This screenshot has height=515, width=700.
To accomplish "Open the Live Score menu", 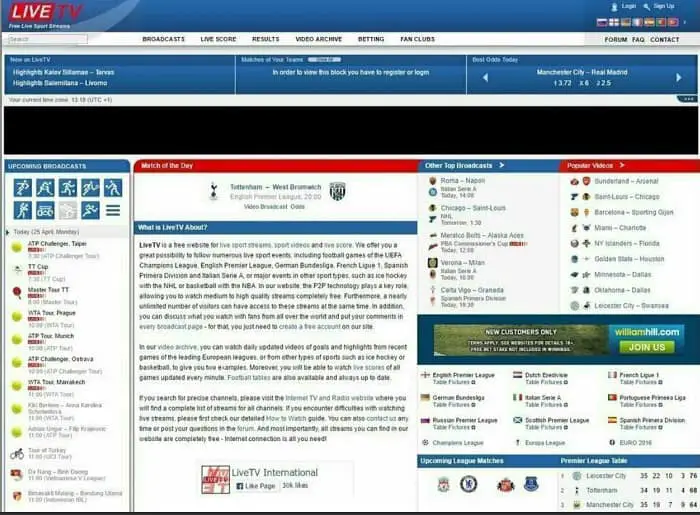I will 218,39.
